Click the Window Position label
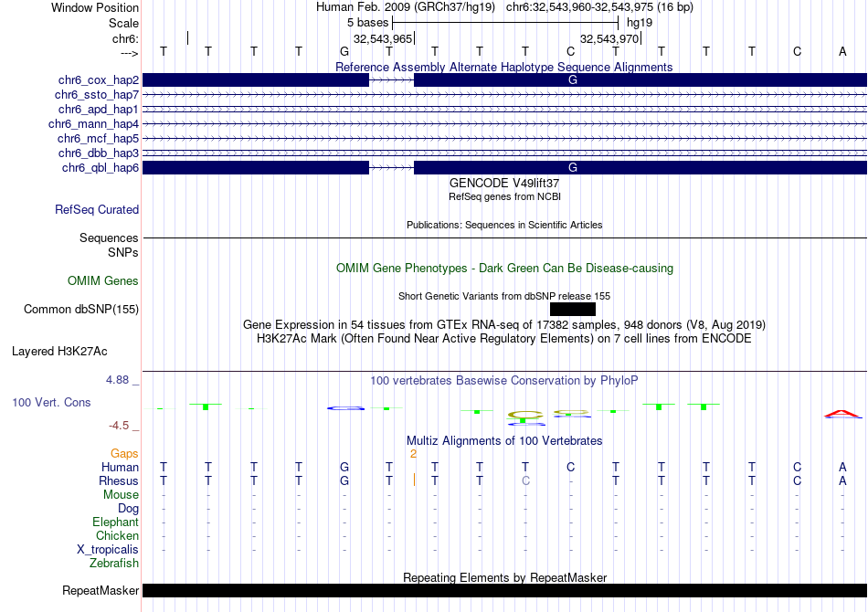 tap(95, 7)
